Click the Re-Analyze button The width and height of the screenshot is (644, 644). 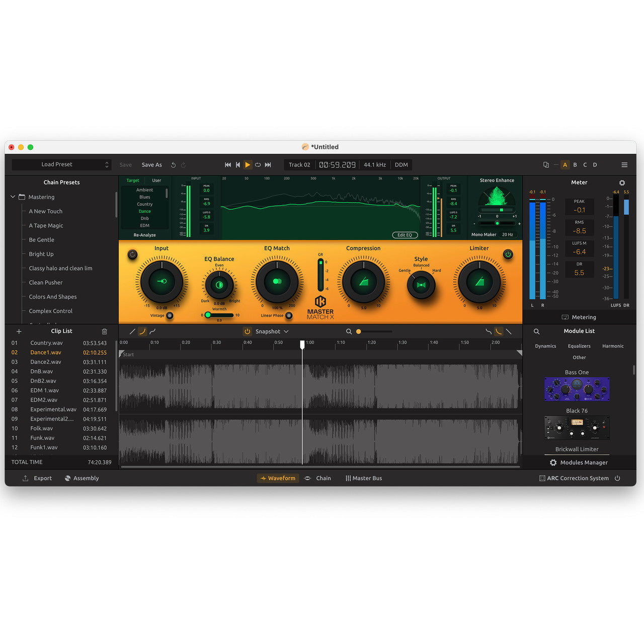144,234
